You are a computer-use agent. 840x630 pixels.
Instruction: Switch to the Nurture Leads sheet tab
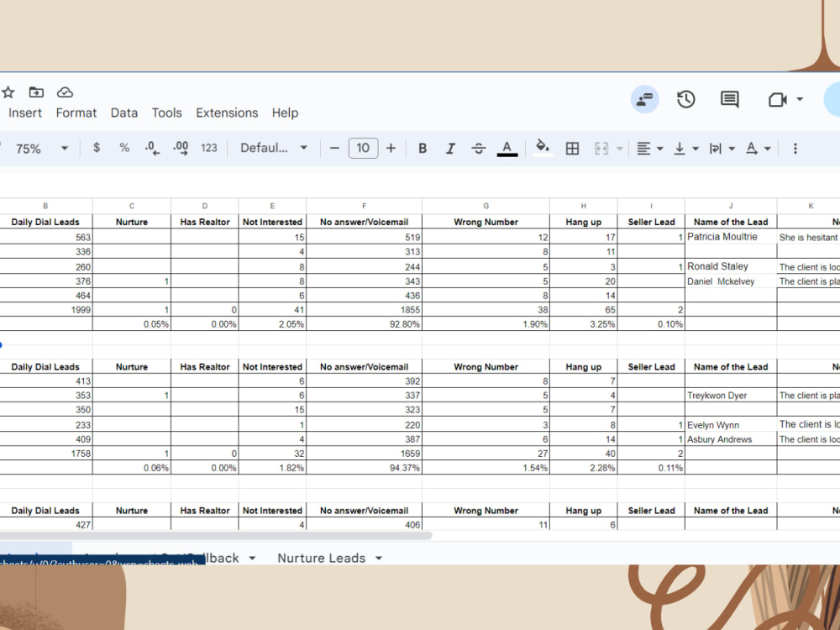click(322, 558)
